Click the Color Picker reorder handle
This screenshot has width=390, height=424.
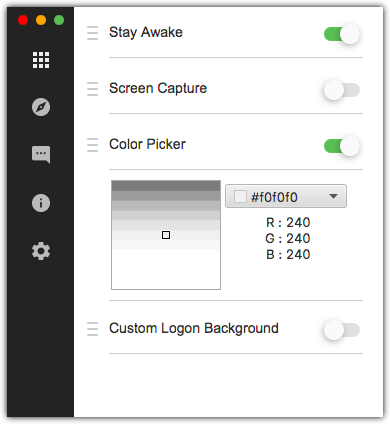tap(92, 145)
